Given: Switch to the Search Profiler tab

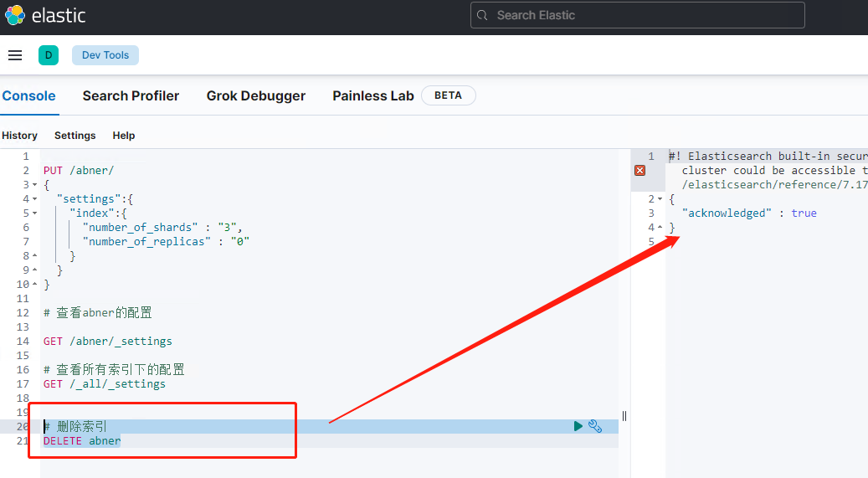Looking at the screenshot, I should pos(131,95).
